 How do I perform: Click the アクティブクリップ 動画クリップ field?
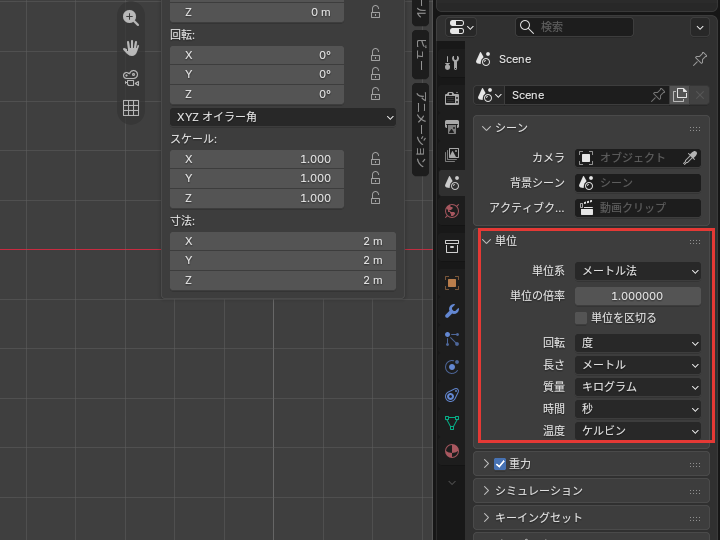coord(638,208)
